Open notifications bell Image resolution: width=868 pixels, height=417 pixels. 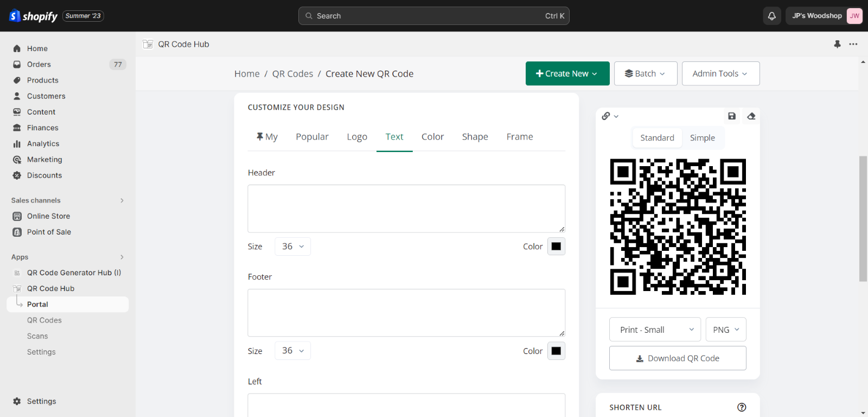pos(772,16)
